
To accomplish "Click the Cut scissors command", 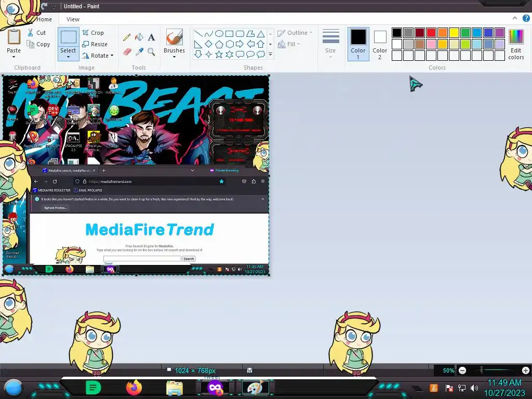I will point(36,33).
